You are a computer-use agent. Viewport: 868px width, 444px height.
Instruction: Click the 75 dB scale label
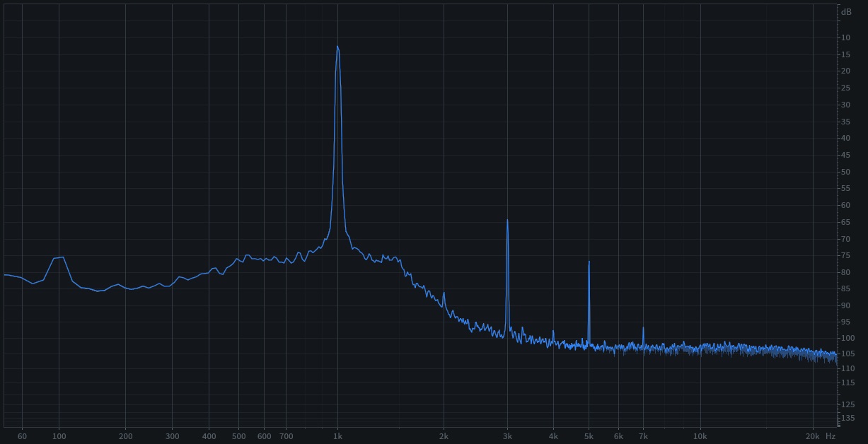[845, 256]
